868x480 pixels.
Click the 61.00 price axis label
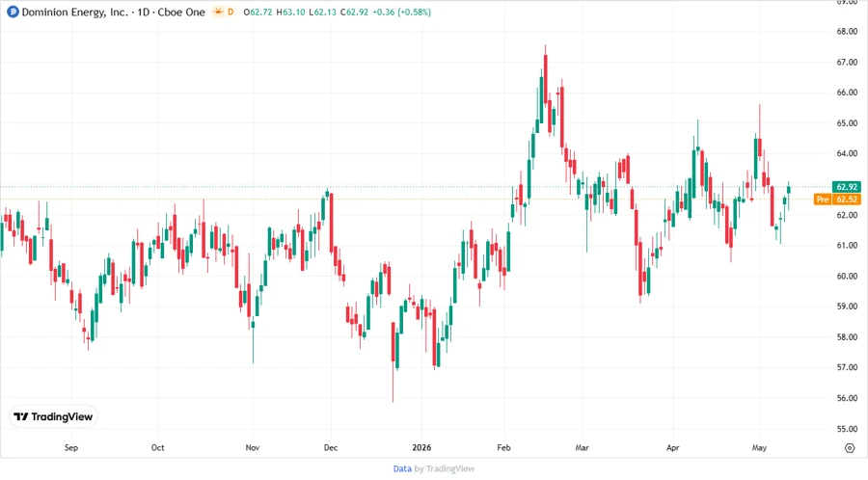pos(847,246)
